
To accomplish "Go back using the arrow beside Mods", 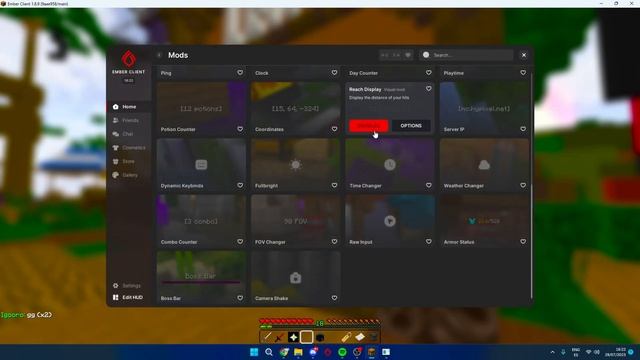I will tap(160, 55).
